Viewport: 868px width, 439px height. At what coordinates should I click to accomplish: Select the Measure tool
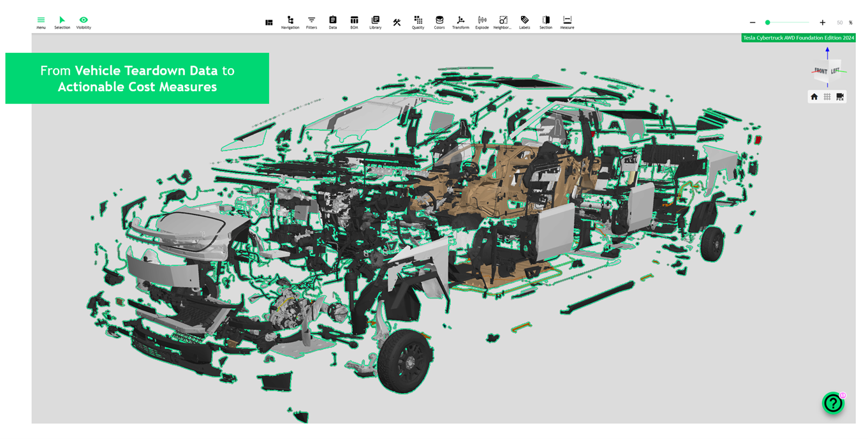(567, 22)
